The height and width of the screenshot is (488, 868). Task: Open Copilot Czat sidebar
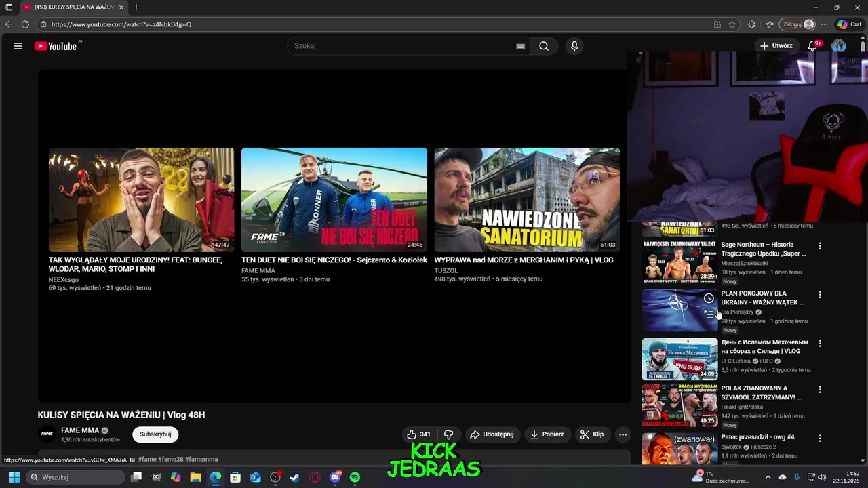click(850, 24)
